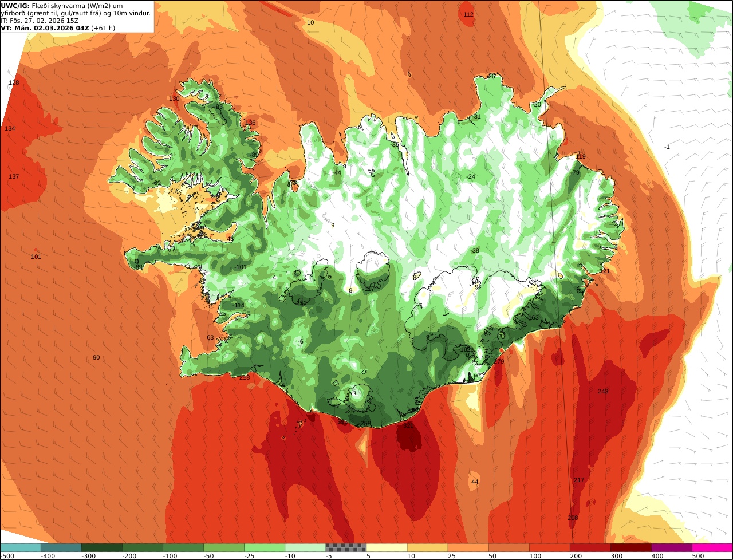Click the '(+61 h)' forecast offset text
This screenshot has width=733, height=560.
tap(102, 28)
